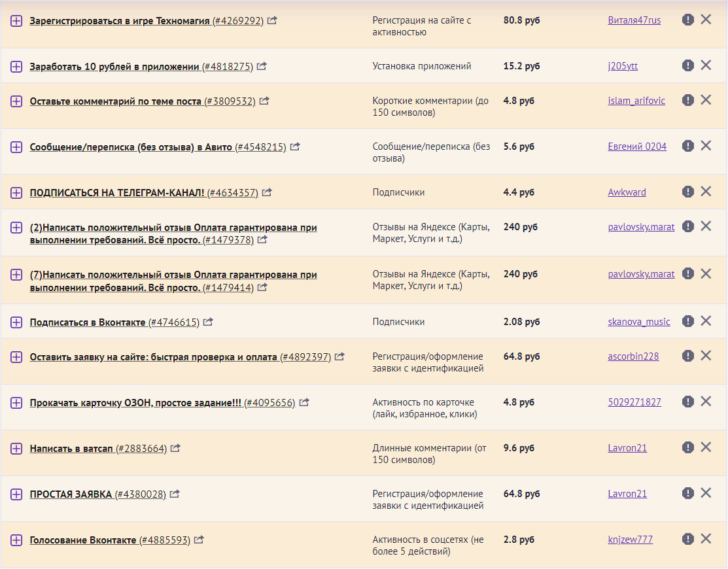Open task Оставьте комментарий по теме поста
This screenshot has width=728, height=569.
tap(116, 101)
